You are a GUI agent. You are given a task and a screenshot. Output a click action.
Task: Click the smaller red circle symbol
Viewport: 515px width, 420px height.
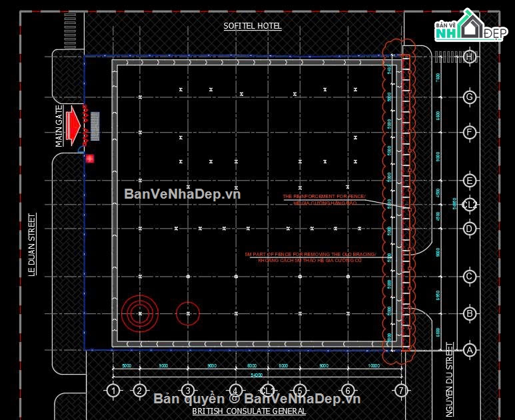188,313
